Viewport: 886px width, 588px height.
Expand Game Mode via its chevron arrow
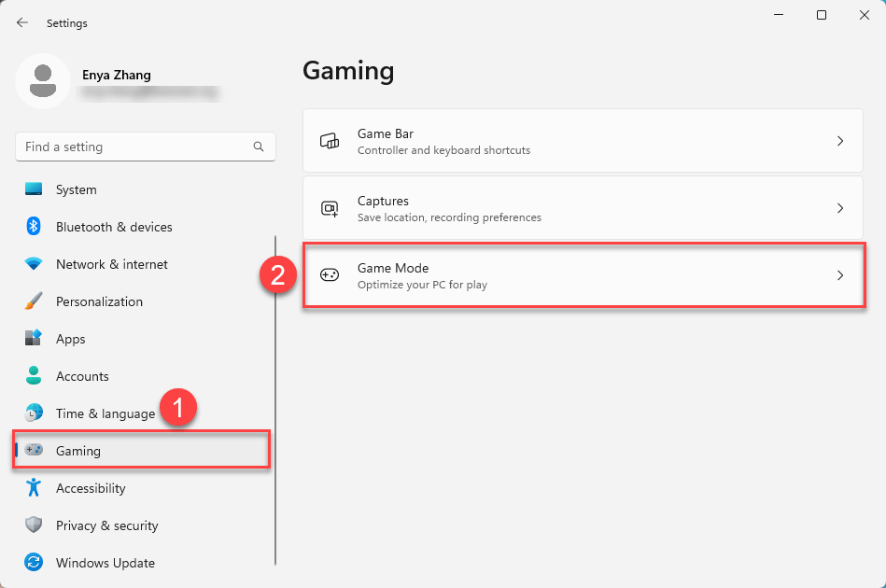click(x=840, y=275)
